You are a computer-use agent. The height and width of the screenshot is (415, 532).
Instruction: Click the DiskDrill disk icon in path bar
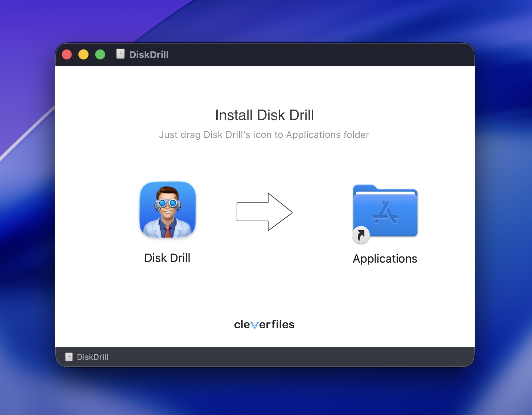click(x=69, y=357)
